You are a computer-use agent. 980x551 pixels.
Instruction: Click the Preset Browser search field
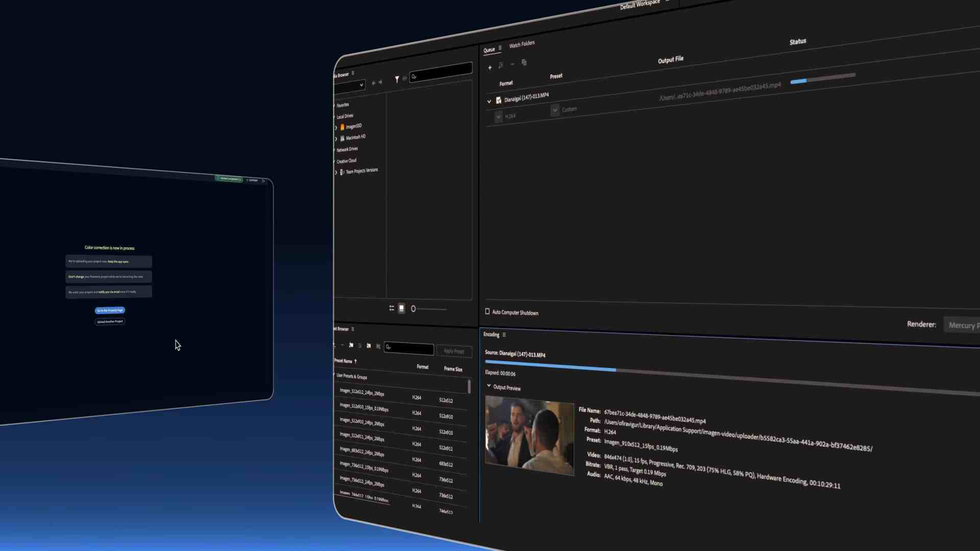click(408, 347)
